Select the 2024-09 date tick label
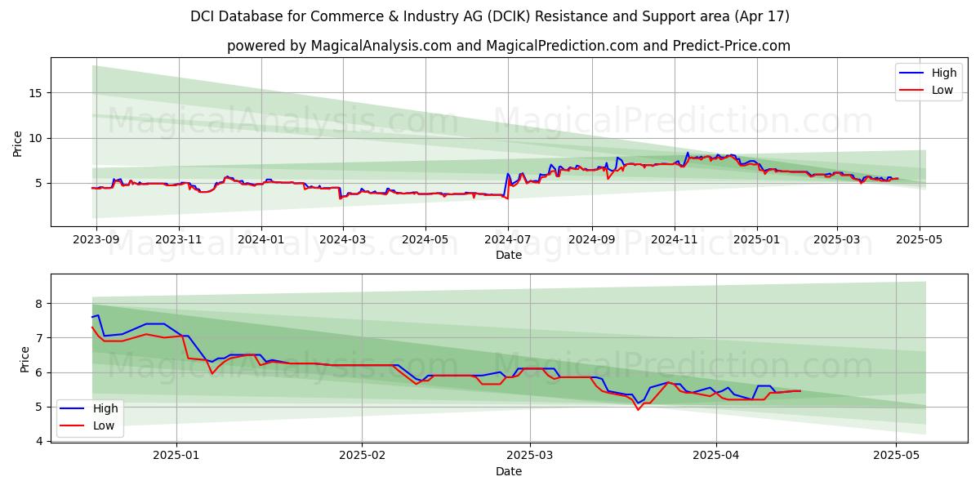The height and width of the screenshot is (490, 980). 591,239
